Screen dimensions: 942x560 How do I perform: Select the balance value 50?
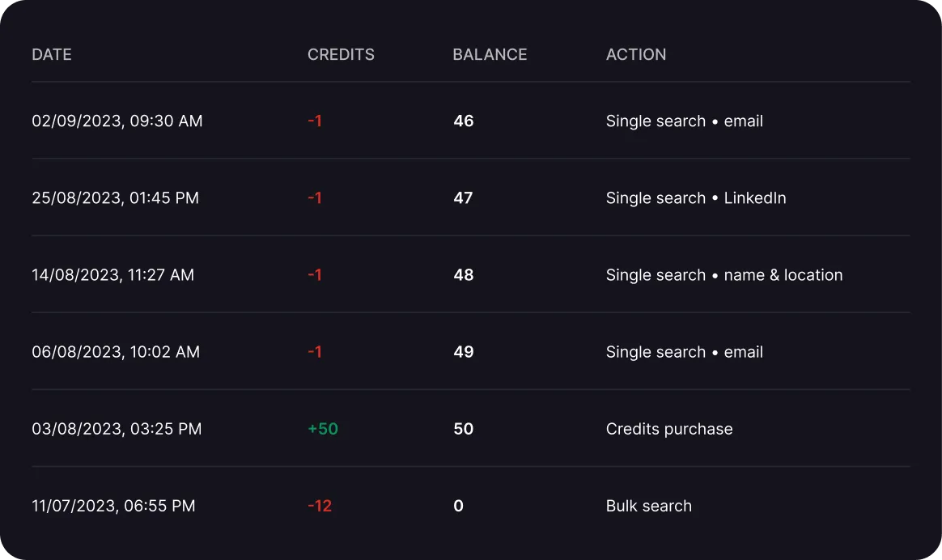464,429
